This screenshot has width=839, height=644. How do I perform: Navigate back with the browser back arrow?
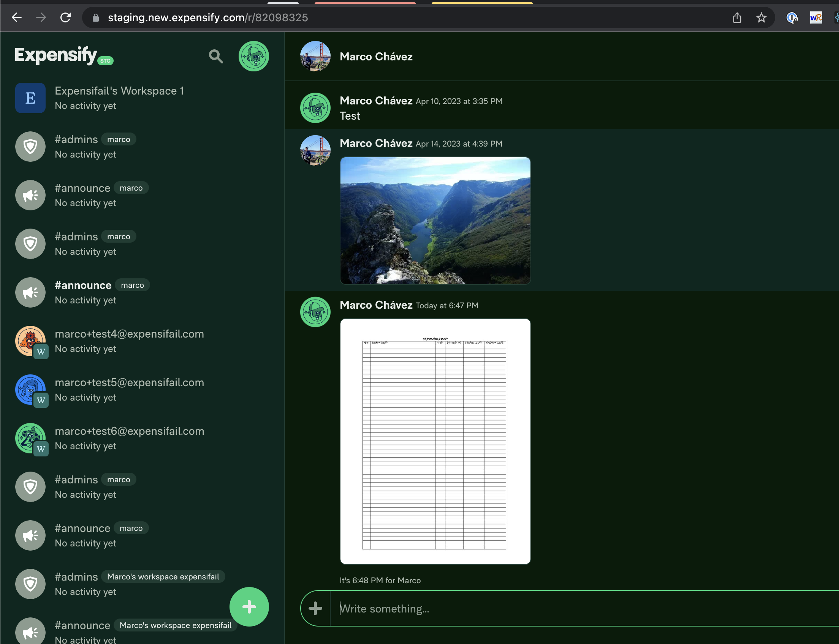pyautogui.click(x=16, y=17)
